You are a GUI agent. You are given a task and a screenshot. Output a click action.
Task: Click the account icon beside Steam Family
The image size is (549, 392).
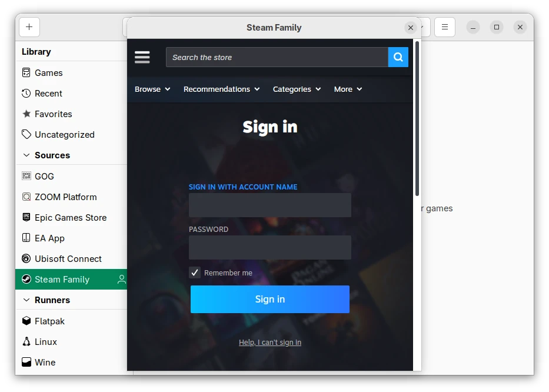(x=121, y=279)
